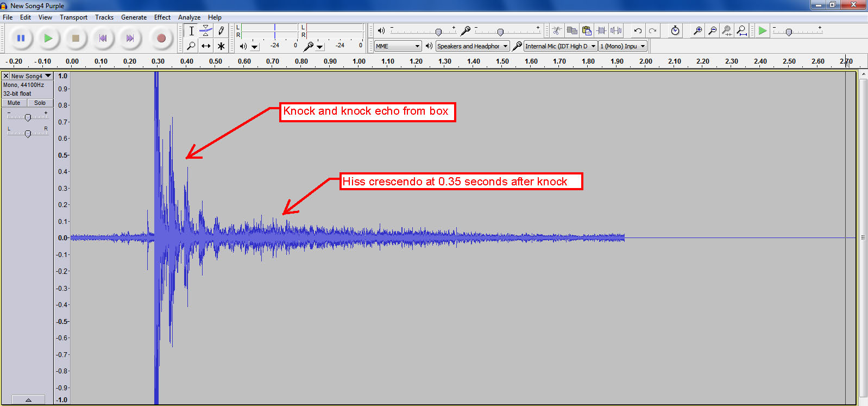Open the 1 (Mono) Input channels dropdown
Screen dimensions: 868x406
pos(622,46)
